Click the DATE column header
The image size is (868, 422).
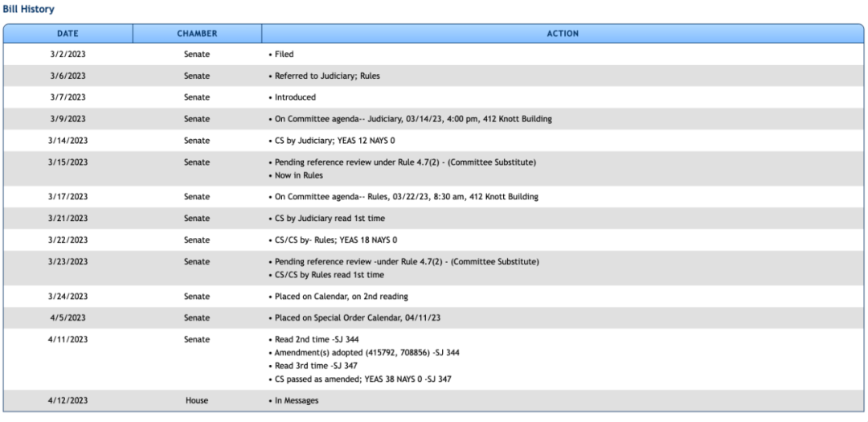click(68, 33)
